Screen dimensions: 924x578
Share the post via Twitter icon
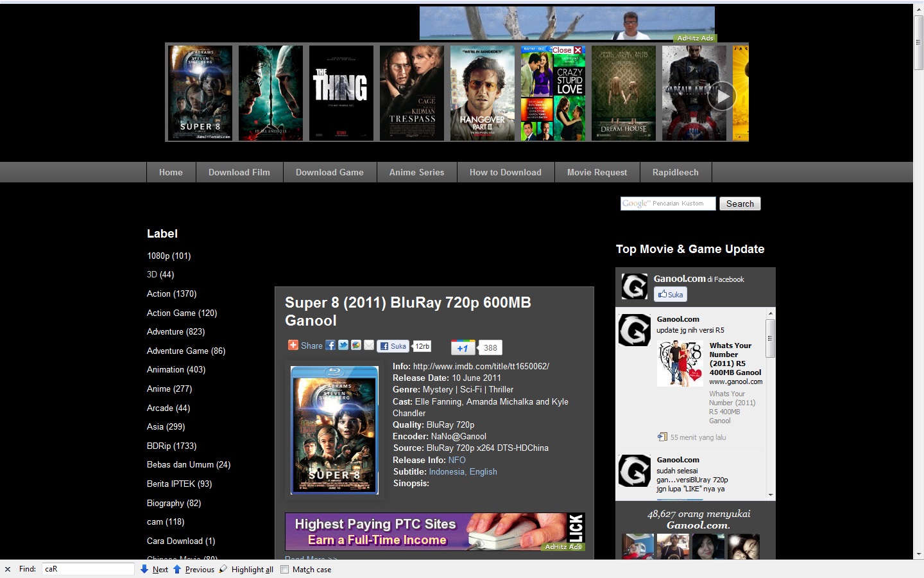pos(343,345)
